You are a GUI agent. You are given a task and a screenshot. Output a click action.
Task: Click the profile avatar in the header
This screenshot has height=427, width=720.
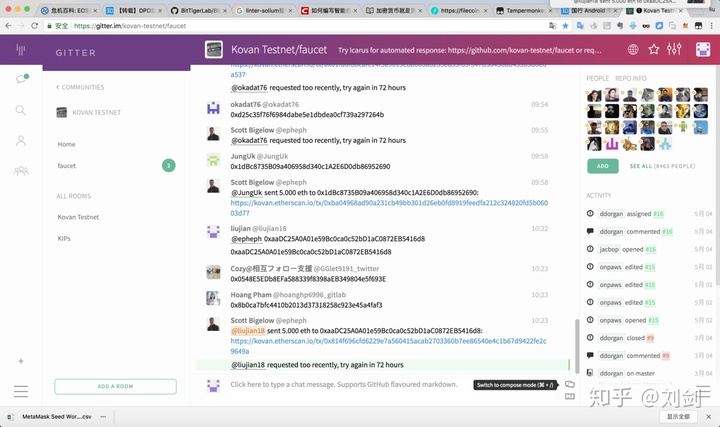coord(703,49)
